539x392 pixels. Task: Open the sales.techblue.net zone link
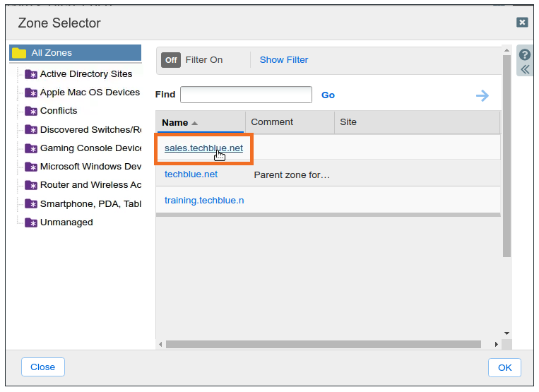[203, 148]
